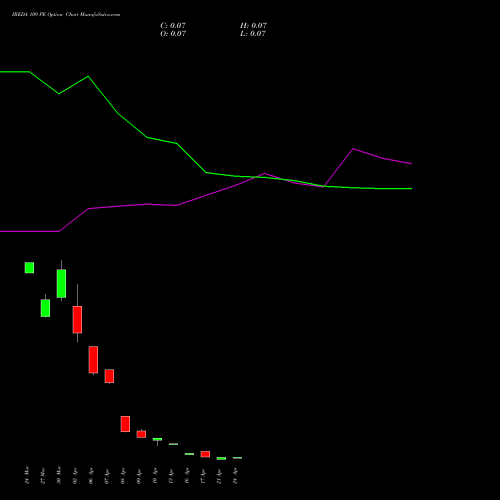Click the '07 Apr' date axis label
Image resolution: width=500 pixels, height=500 pixels.
click(x=107, y=476)
